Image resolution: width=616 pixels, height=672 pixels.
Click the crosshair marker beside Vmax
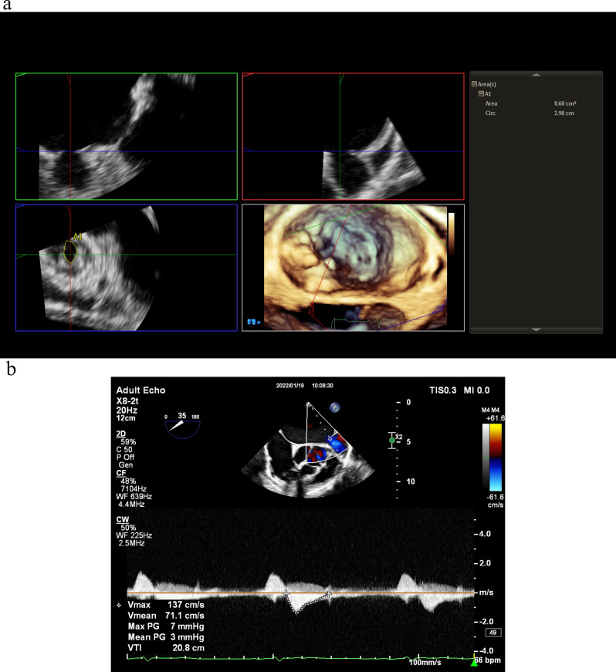pyautogui.click(x=119, y=605)
